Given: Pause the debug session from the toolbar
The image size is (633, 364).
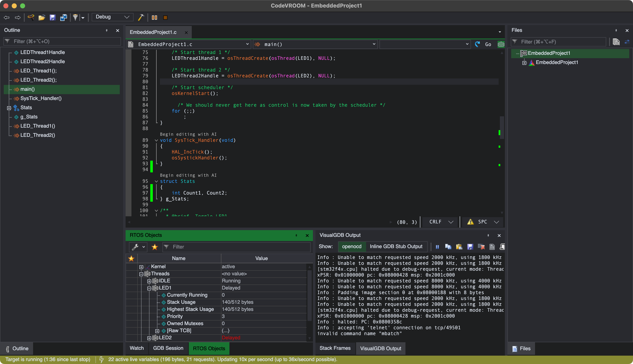Looking at the screenshot, I should click(154, 18).
